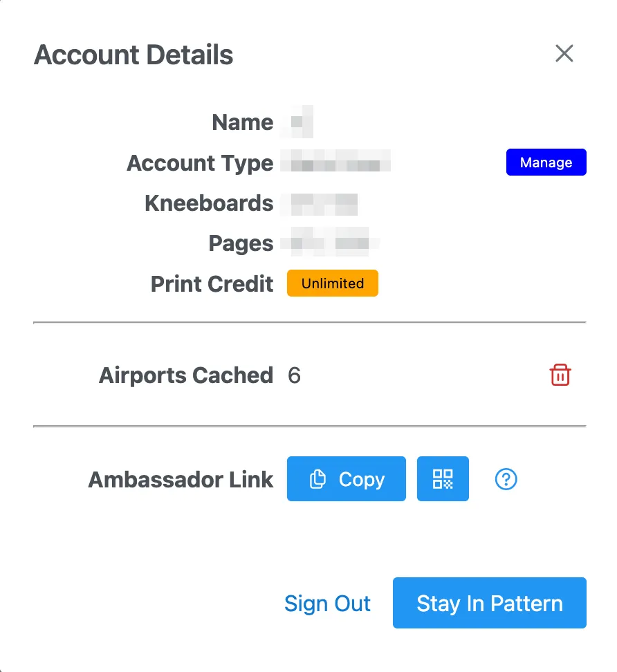
Task: Click the Print Credit label
Action: coord(212,283)
